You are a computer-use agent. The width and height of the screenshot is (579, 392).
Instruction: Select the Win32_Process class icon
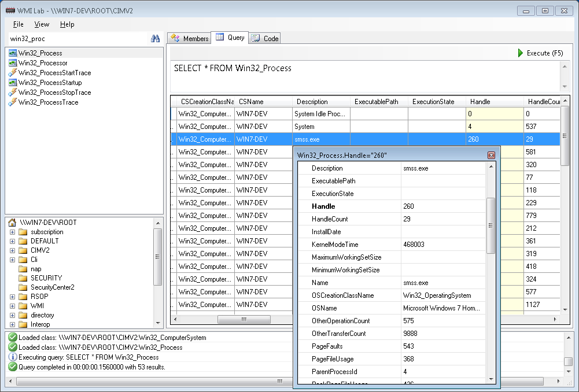coord(13,53)
